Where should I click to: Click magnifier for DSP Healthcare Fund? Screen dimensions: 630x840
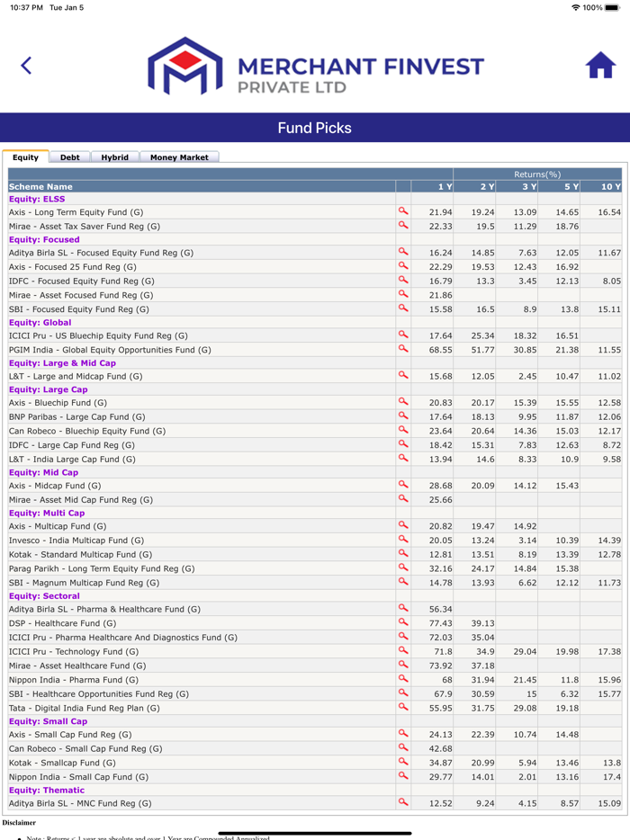pos(403,622)
